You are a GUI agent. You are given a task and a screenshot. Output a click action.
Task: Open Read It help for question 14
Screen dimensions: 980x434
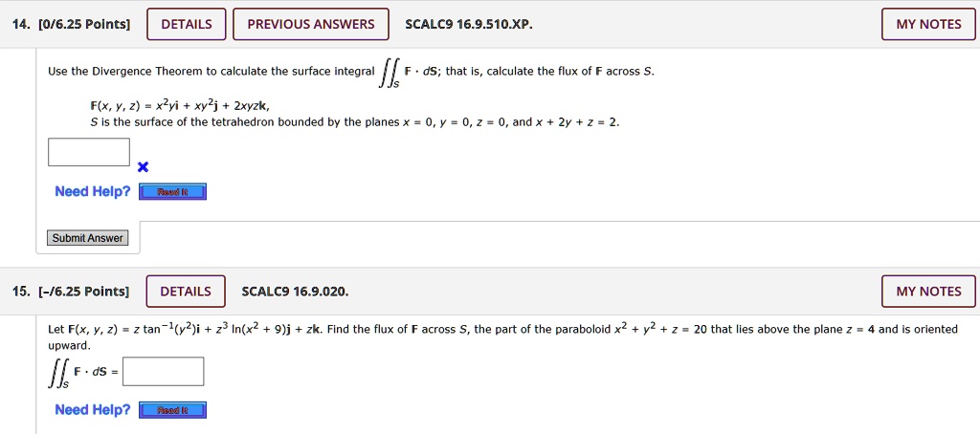click(x=173, y=192)
